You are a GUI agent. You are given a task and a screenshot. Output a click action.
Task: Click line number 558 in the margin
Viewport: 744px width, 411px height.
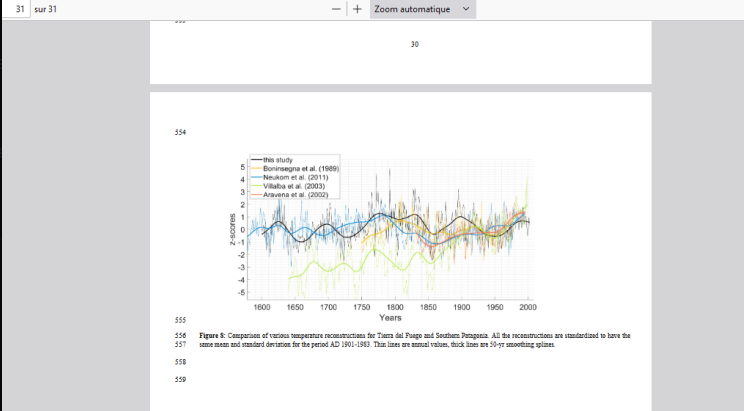pos(181,360)
